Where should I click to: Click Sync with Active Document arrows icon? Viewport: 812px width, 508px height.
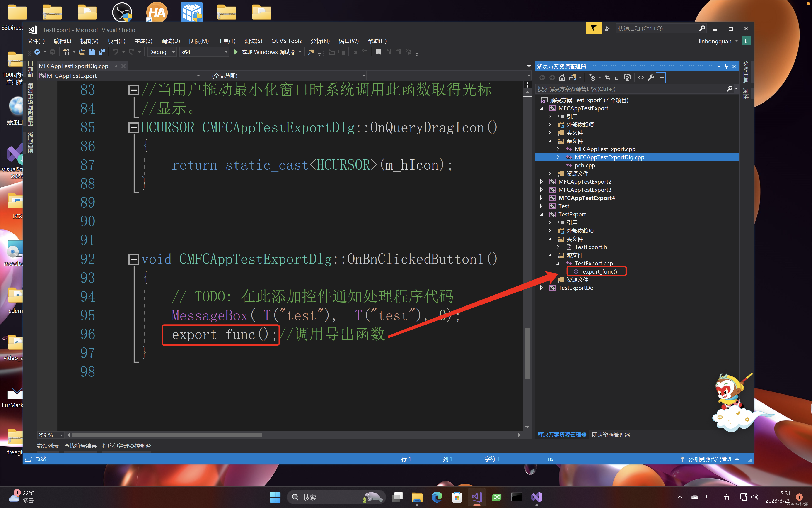click(x=607, y=78)
